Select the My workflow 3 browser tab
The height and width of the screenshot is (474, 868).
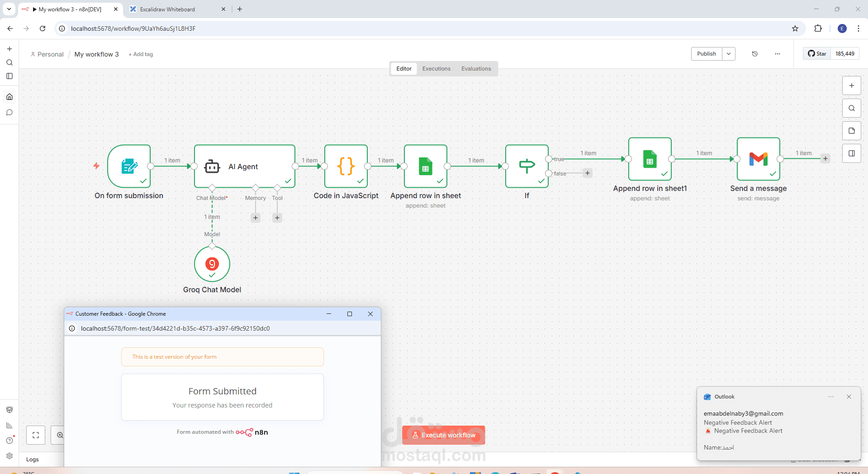70,9
